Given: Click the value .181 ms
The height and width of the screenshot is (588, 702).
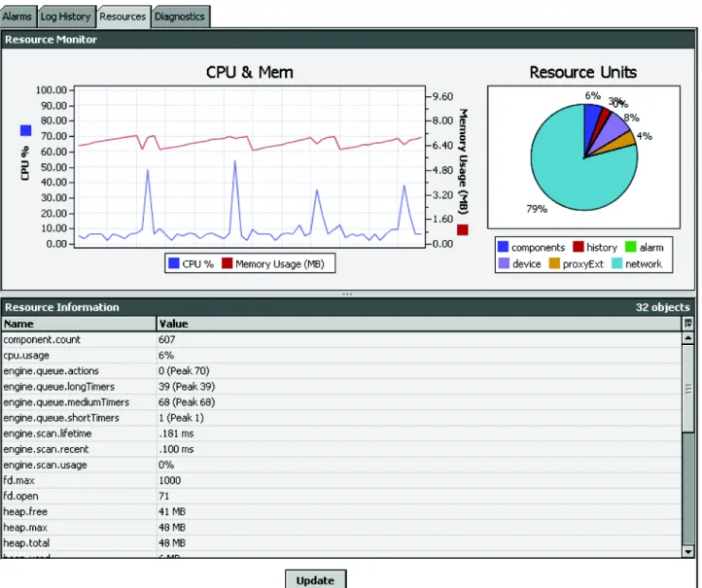Looking at the screenshot, I should (x=176, y=433).
